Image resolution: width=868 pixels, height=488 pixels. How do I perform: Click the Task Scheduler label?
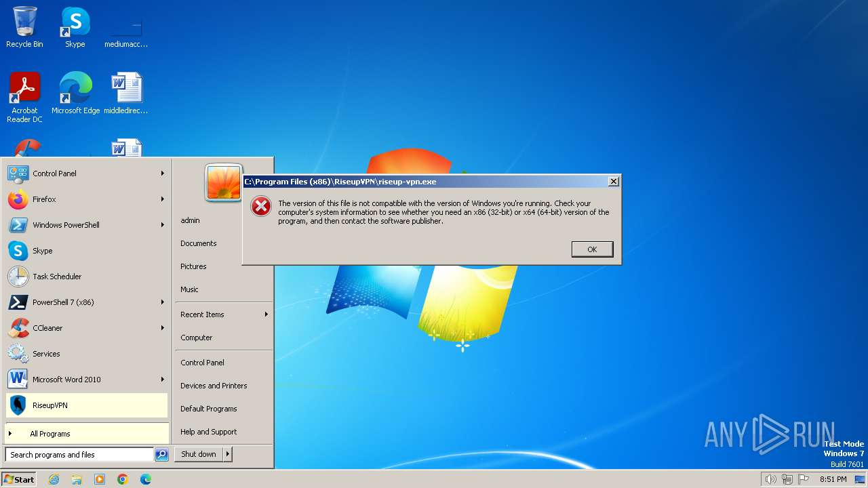click(x=57, y=277)
